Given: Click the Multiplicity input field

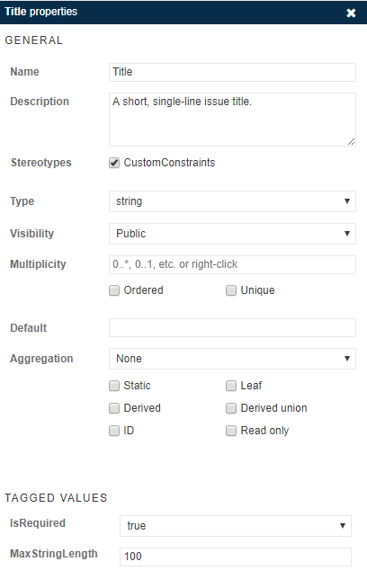Looking at the screenshot, I should coord(232,264).
